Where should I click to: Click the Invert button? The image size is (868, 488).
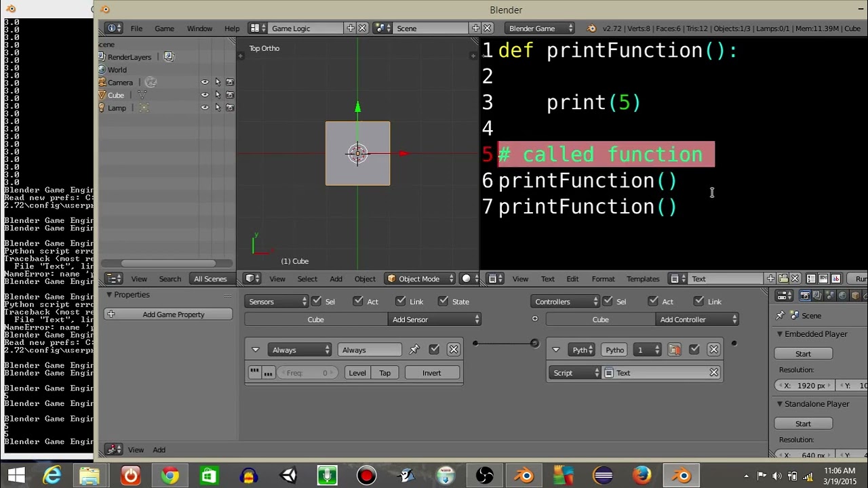(x=431, y=373)
